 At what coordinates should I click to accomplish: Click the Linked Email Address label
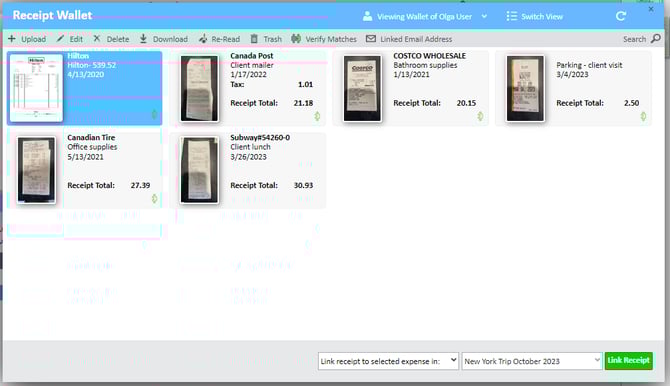416,39
